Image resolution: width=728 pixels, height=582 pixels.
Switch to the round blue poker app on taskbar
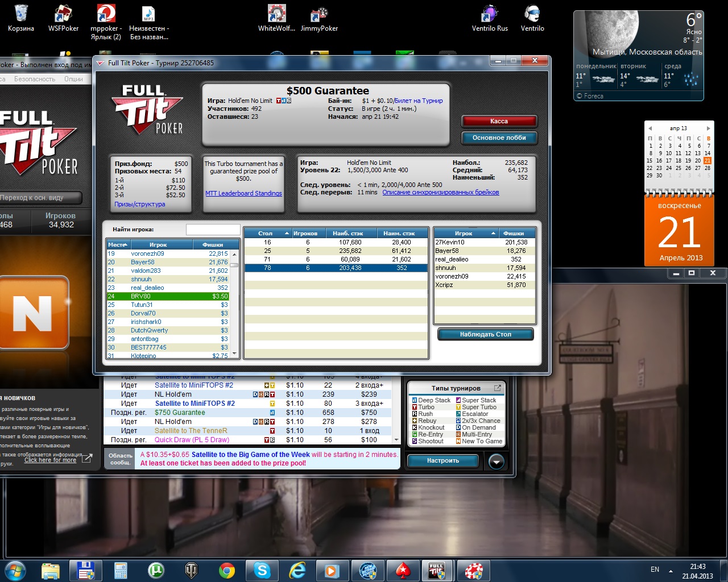coord(367,570)
